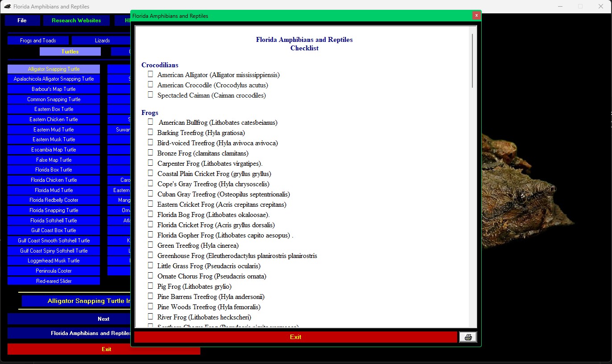This screenshot has width=612, height=364.
Task: Choose Eastern Box Turtle from the list
Action: (54, 109)
